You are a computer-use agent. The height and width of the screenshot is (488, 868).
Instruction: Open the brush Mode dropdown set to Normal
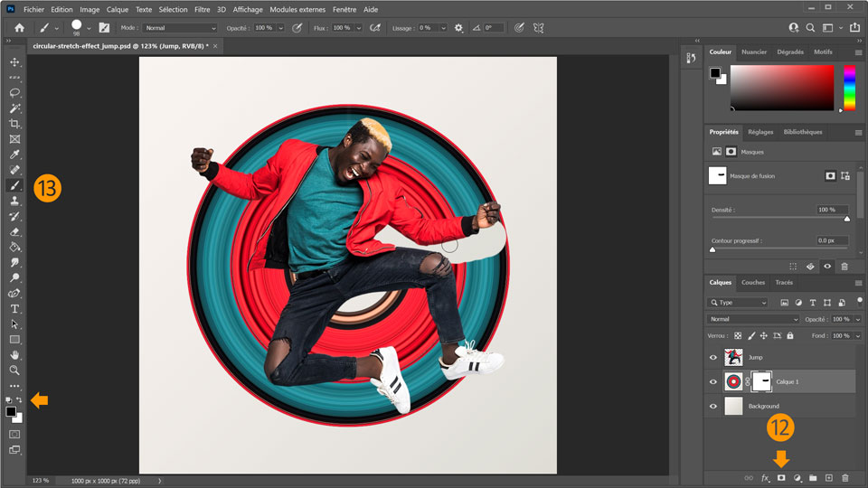tap(181, 28)
